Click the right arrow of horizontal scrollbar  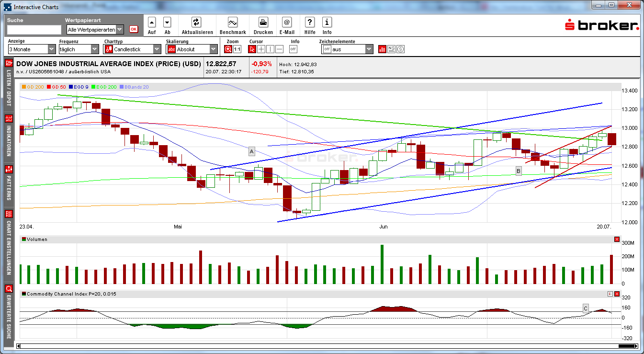(636, 346)
